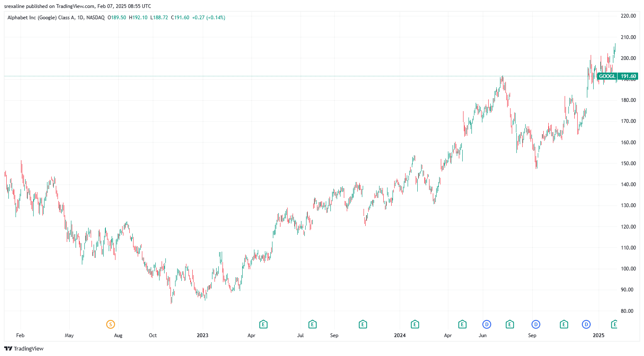Click the Oct time axis label
This screenshot has width=644, height=356.
pyautogui.click(x=153, y=335)
